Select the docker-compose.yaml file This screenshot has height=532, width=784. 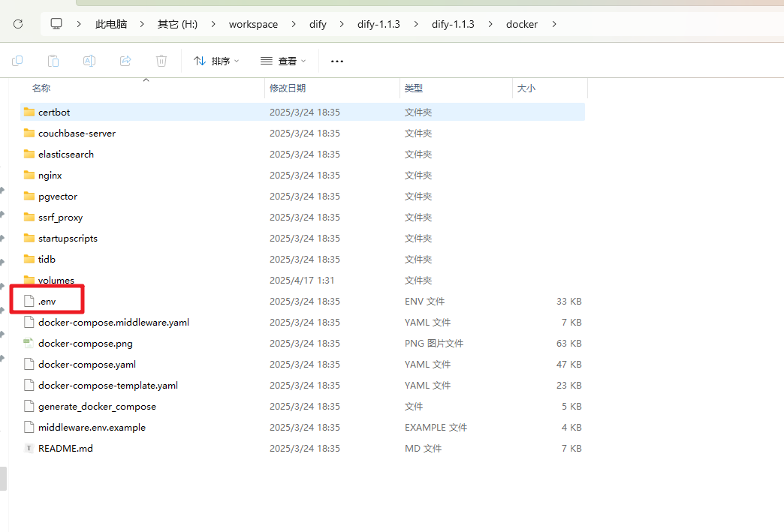point(86,364)
